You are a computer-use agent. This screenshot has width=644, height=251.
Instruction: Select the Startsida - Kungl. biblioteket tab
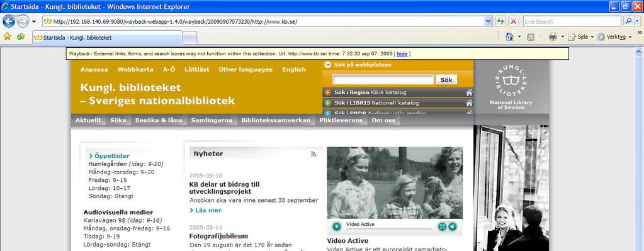coord(108,38)
